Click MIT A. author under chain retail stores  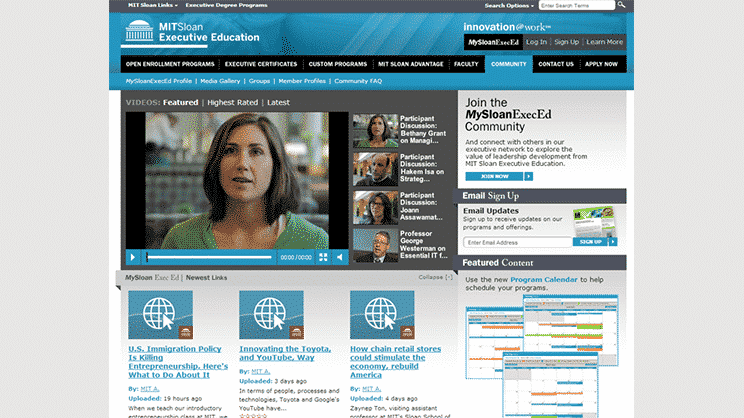pyautogui.click(x=372, y=389)
